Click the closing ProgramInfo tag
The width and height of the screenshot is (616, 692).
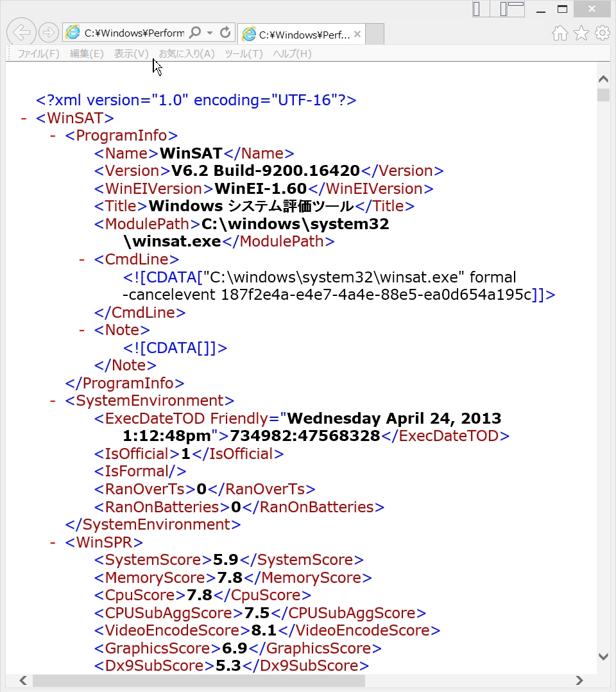click(124, 383)
